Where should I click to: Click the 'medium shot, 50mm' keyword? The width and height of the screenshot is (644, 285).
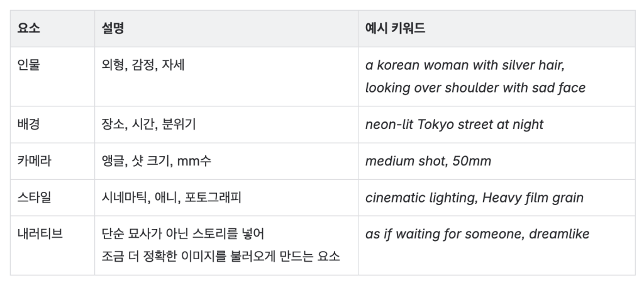(428, 160)
